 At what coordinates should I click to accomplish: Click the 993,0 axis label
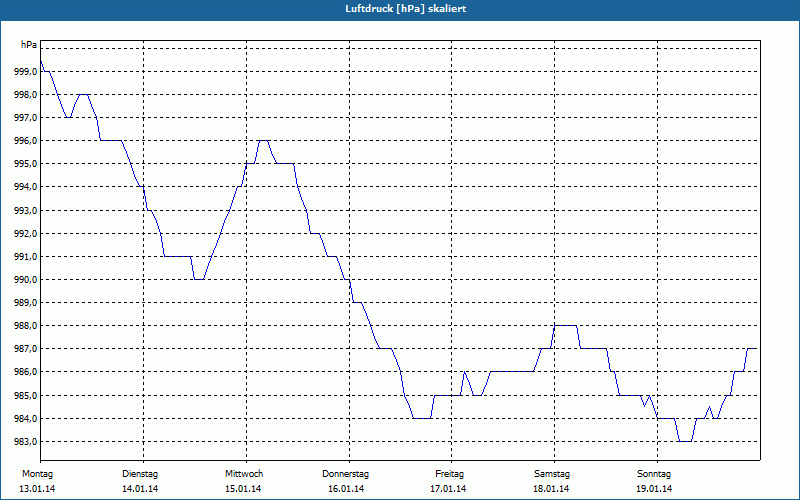26,211
